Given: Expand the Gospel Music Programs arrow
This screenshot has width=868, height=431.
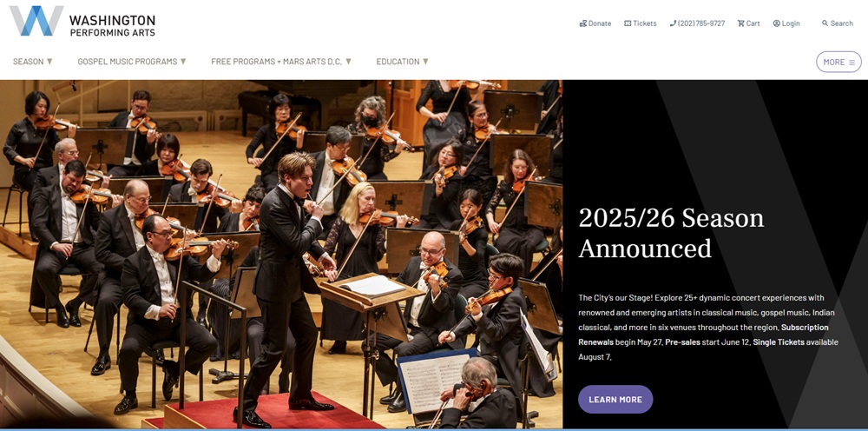Looking at the screenshot, I should tap(183, 62).
